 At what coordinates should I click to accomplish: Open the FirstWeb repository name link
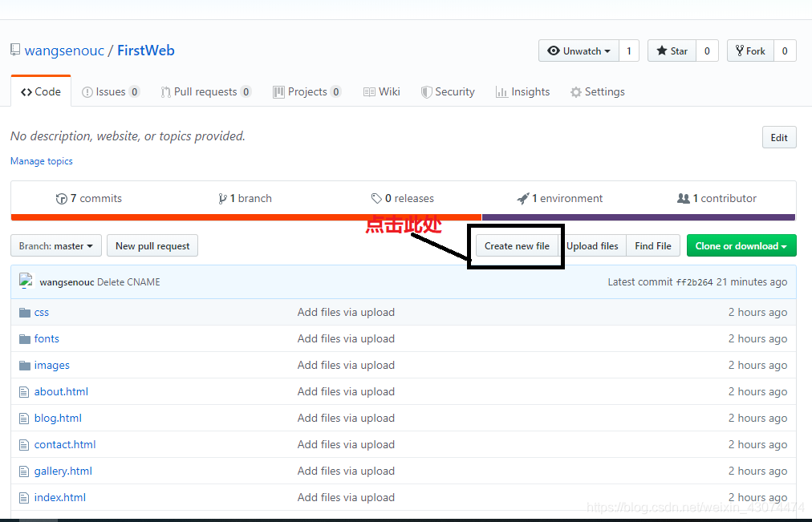click(145, 51)
